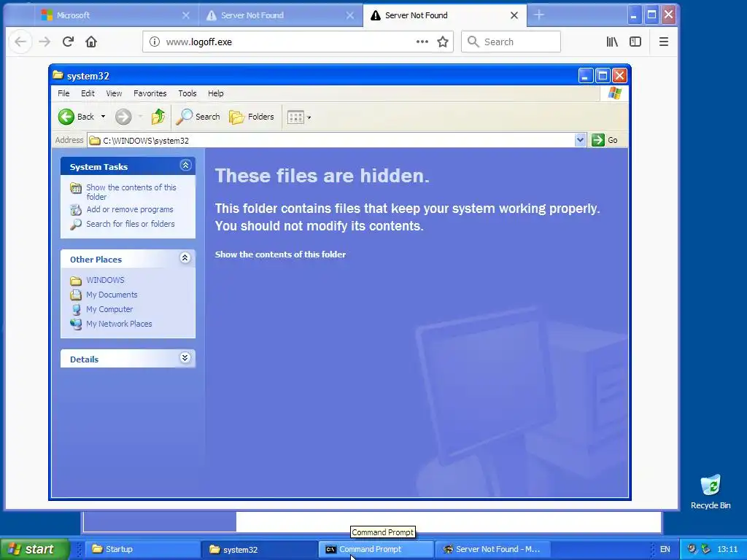Minimize the system32 window
The height and width of the screenshot is (560, 747).
click(x=586, y=76)
